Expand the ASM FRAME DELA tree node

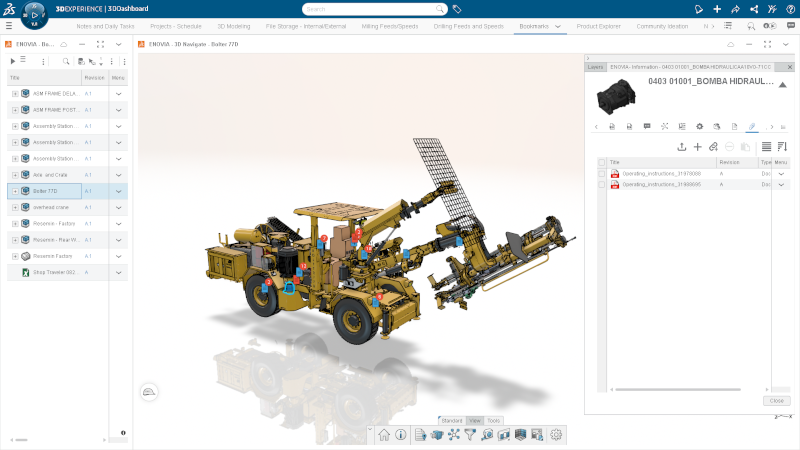[15, 94]
